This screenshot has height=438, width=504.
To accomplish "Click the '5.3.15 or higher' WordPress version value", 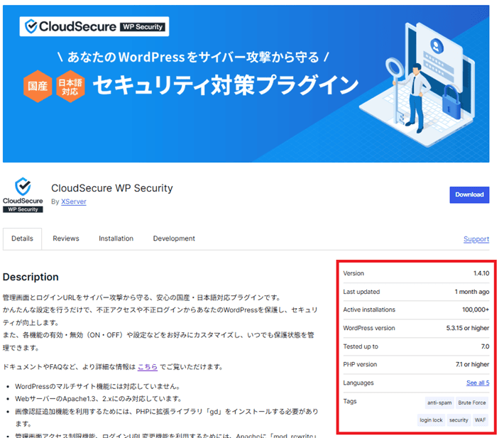I will tap(468, 328).
